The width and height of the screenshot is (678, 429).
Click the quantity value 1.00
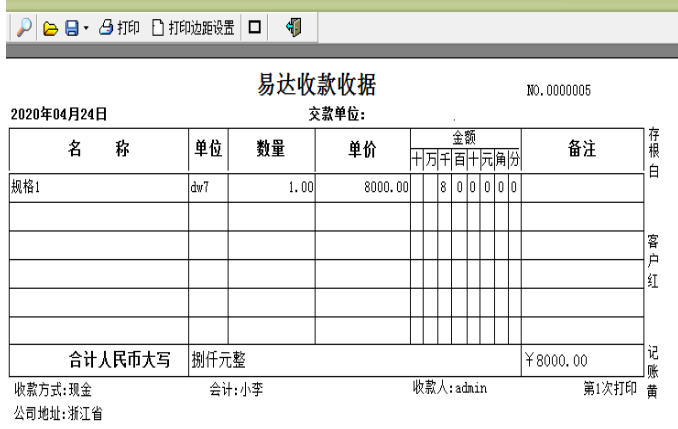coord(301,188)
